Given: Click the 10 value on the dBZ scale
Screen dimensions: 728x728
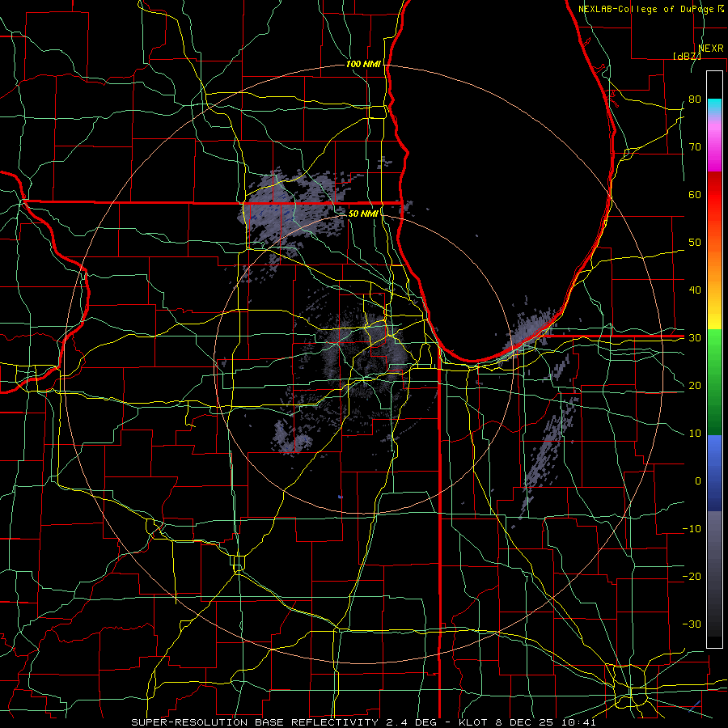Looking at the screenshot, I should click(695, 434).
